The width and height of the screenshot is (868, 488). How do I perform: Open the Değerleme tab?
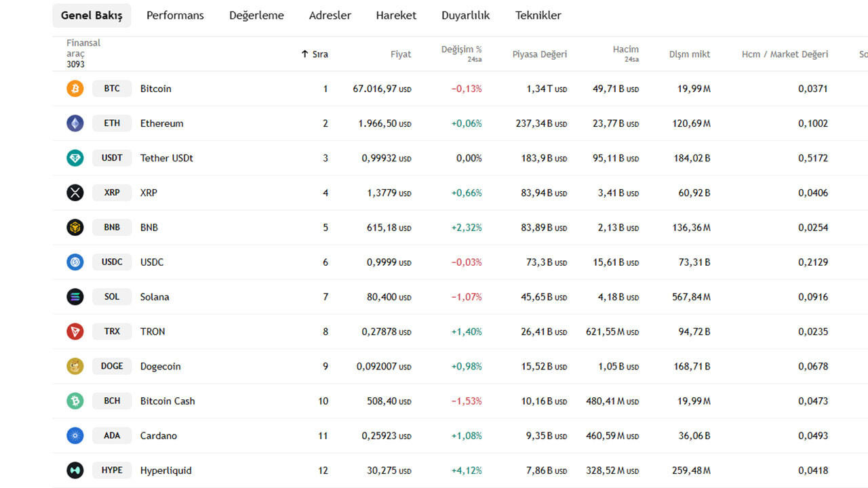point(256,16)
